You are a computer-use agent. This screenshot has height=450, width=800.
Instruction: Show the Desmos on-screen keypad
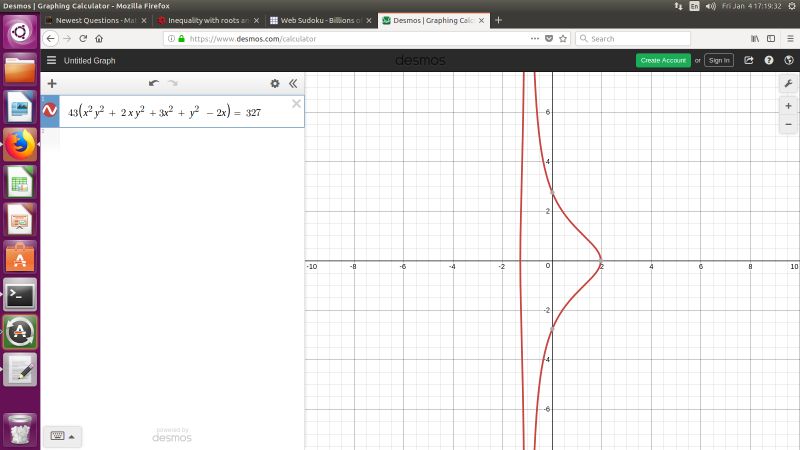point(63,436)
